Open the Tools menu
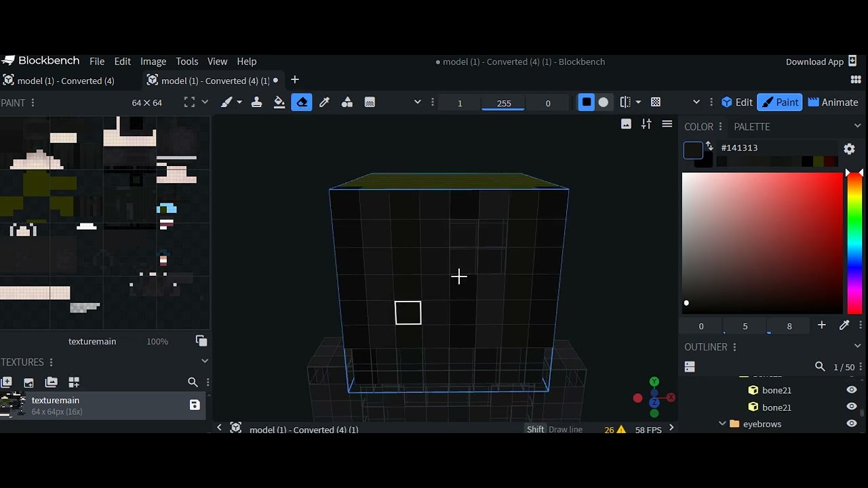This screenshot has width=868, height=488. pos(187,61)
